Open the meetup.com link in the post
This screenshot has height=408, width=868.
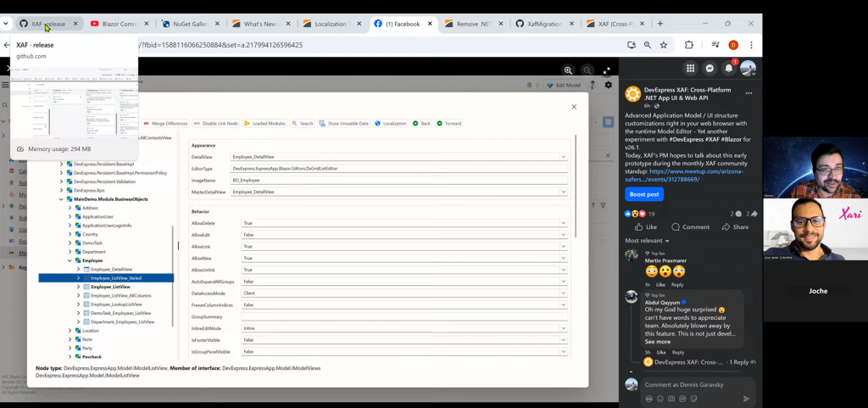point(695,171)
